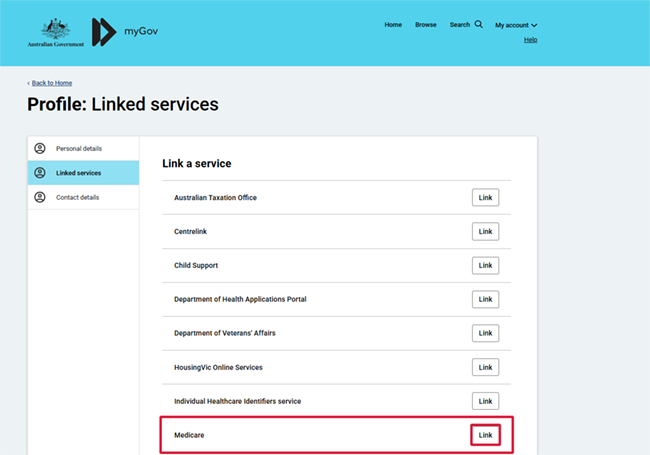Link the Australian Taxation Office service
This screenshot has height=455, width=650.
tap(485, 198)
